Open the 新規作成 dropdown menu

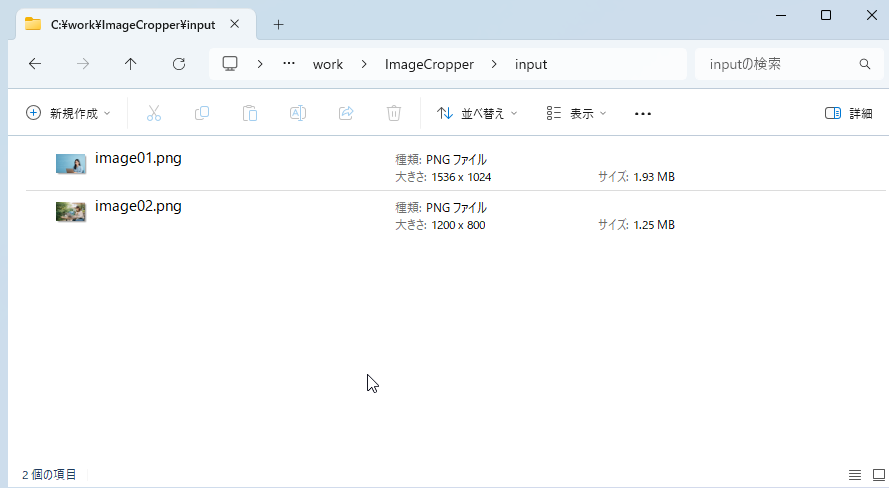68,113
